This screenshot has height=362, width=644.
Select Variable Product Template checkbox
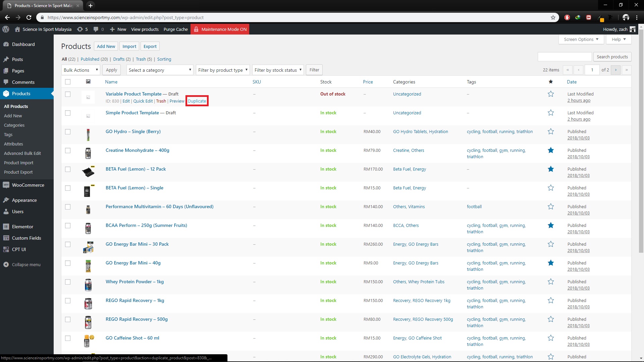(x=68, y=94)
